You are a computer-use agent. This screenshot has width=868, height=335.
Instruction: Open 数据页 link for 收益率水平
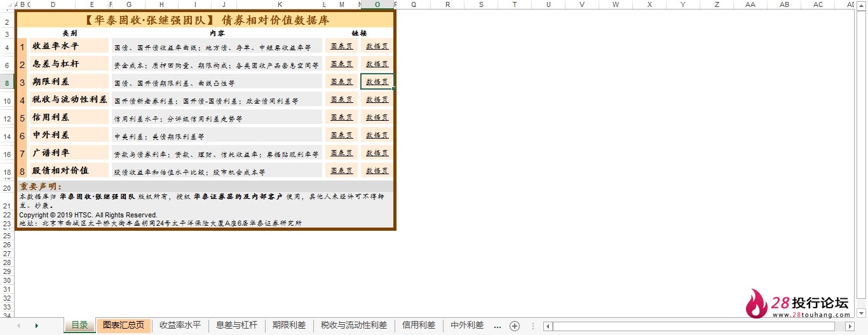coord(377,46)
